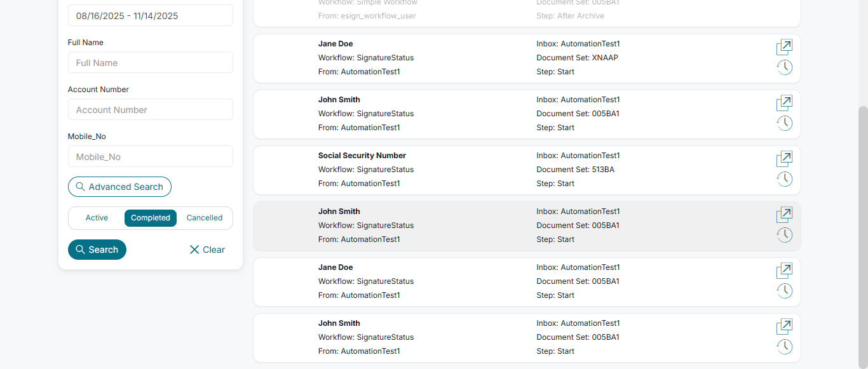Open the date range picker field

151,16
